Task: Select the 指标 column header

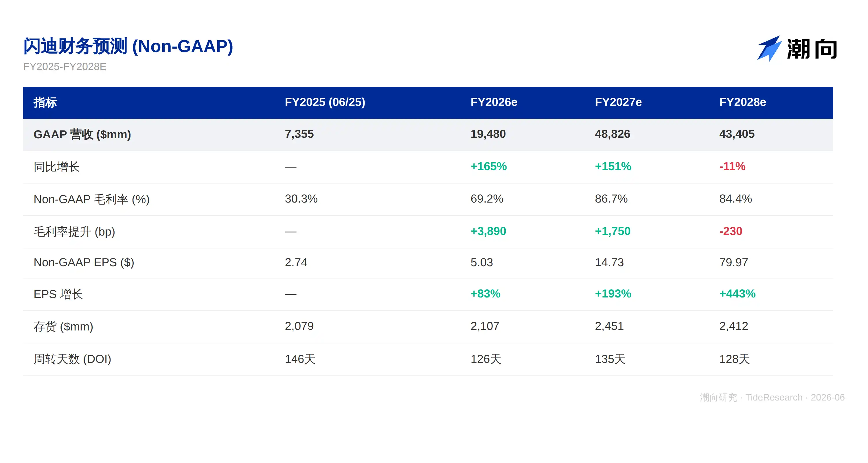Action: (45, 102)
